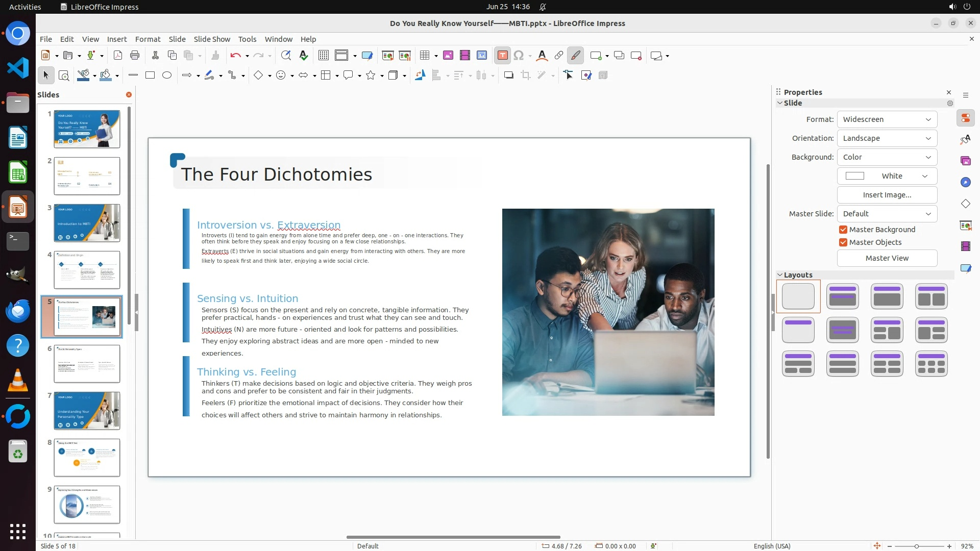
Task: Uncheck the Master Background checkbox
Action: pyautogui.click(x=843, y=230)
